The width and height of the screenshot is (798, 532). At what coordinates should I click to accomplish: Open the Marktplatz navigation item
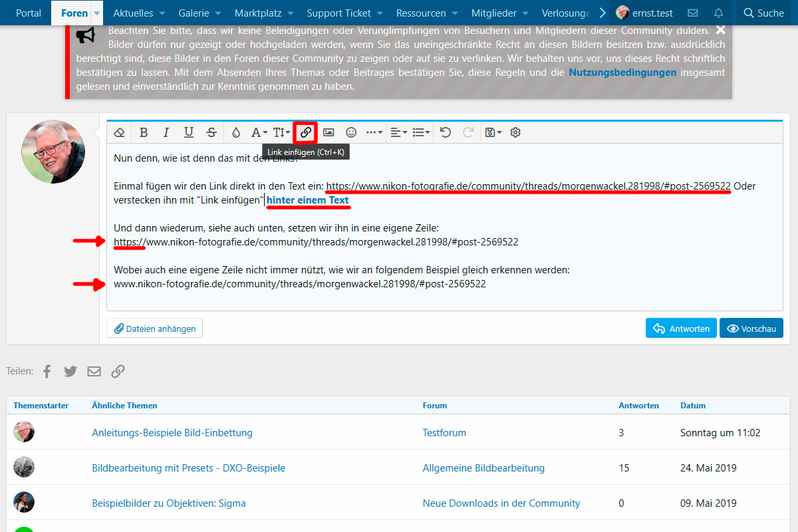click(258, 13)
